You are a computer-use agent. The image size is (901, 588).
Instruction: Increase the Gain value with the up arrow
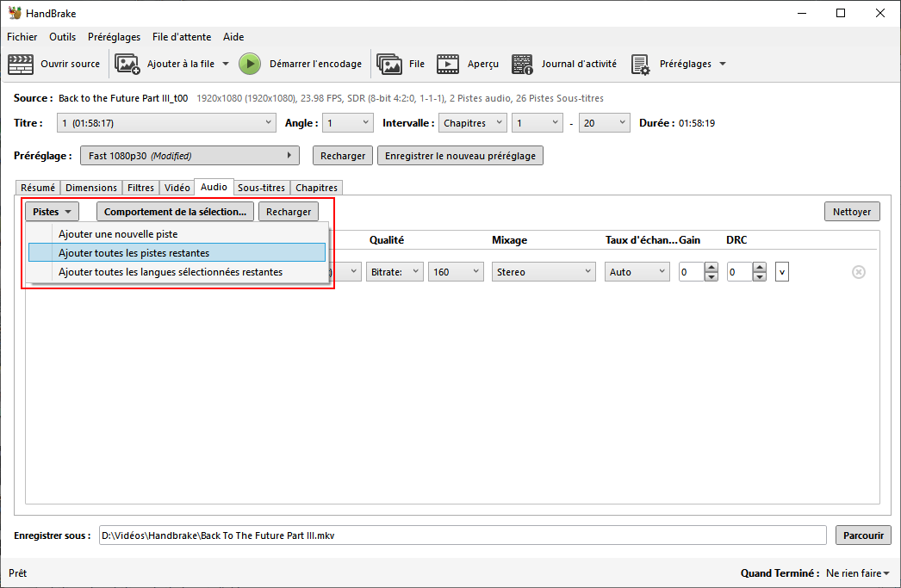711,267
